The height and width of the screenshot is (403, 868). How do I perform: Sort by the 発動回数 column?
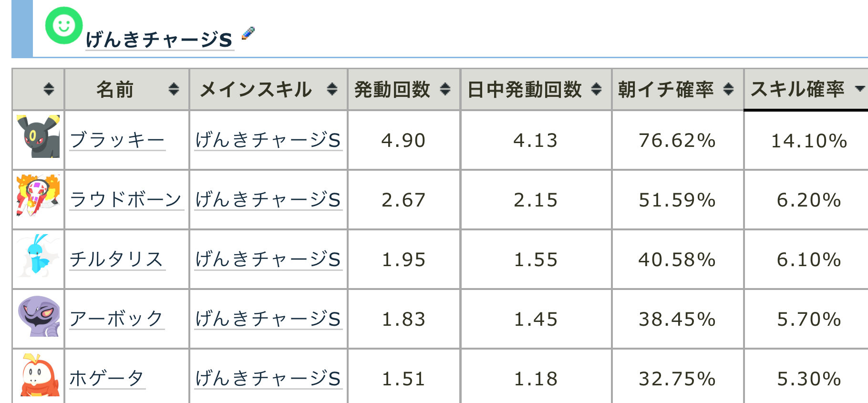pyautogui.click(x=445, y=89)
